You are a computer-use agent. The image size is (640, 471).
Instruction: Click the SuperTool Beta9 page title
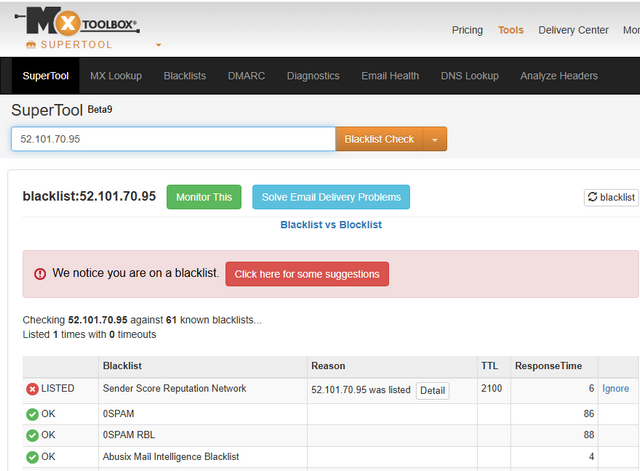coord(62,110)
